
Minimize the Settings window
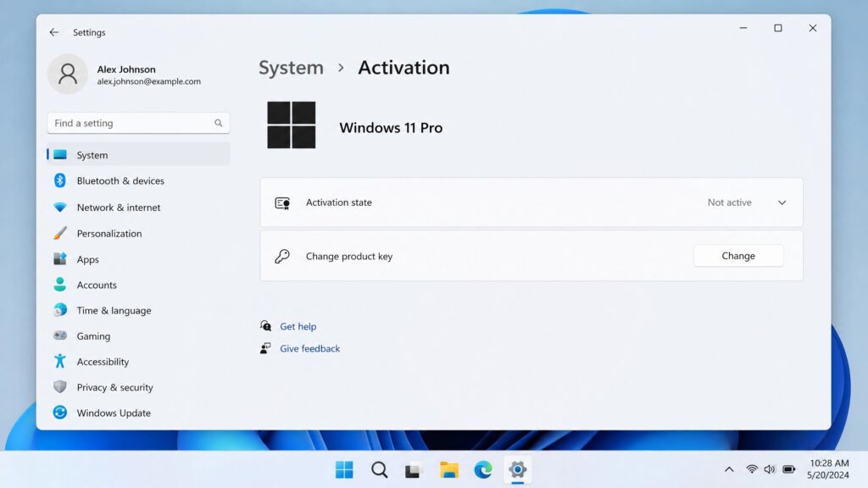pyautogui.click(x=743, y=28)
